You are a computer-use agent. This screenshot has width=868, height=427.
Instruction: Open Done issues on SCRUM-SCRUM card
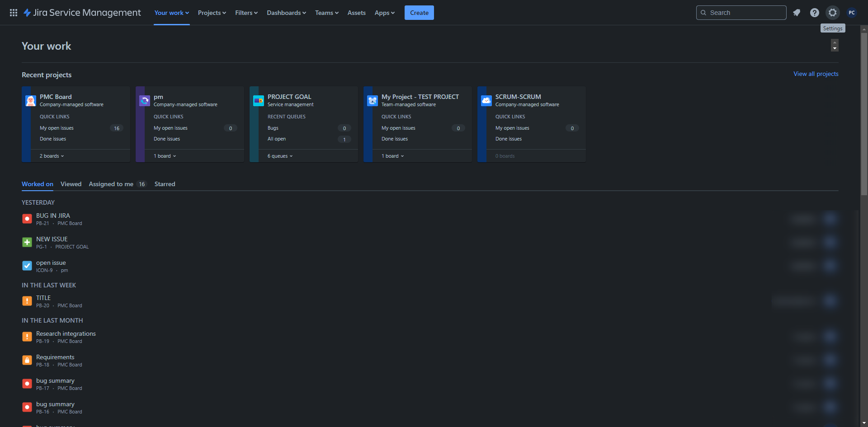509,139
